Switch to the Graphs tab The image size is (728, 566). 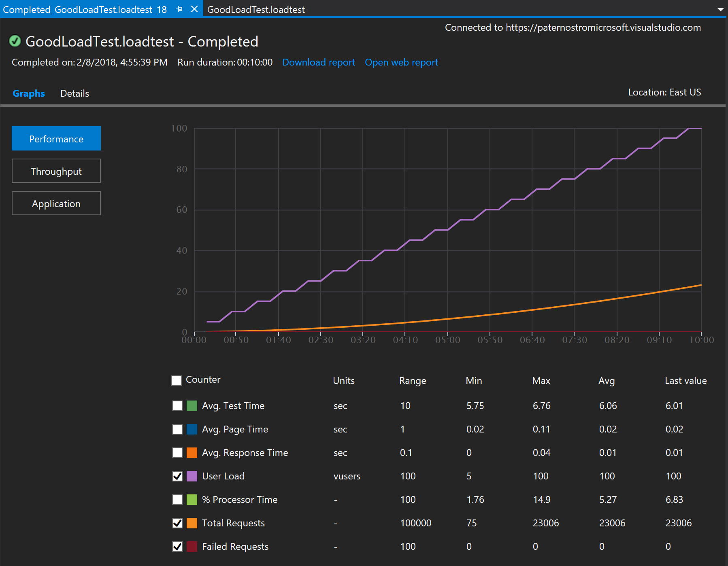point(29,93)
